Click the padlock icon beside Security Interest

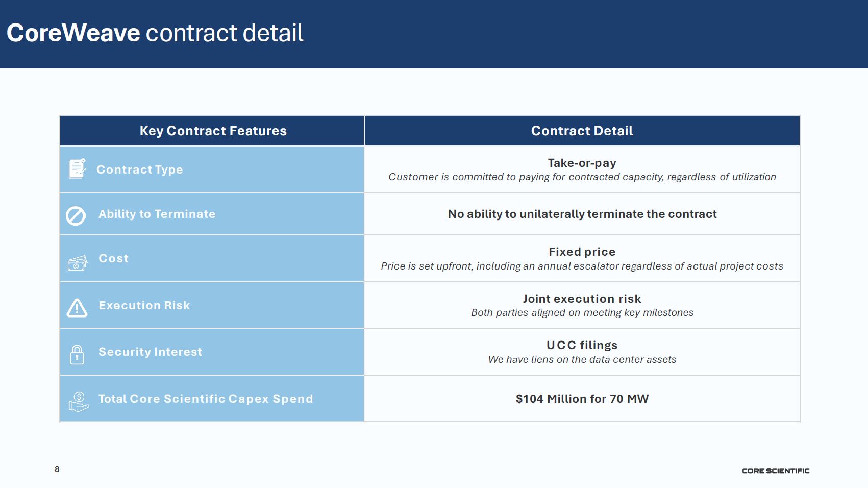pyautogui.click(x=77, y=354)
